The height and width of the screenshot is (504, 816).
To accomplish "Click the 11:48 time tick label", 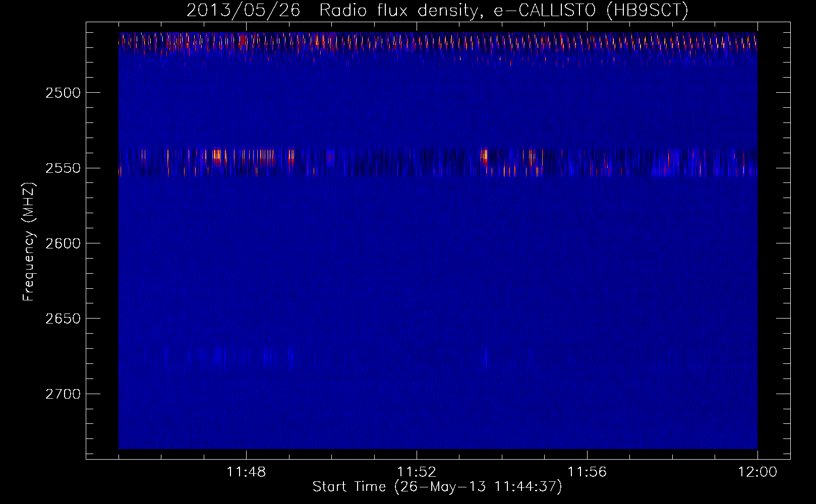I will [246, 472].
